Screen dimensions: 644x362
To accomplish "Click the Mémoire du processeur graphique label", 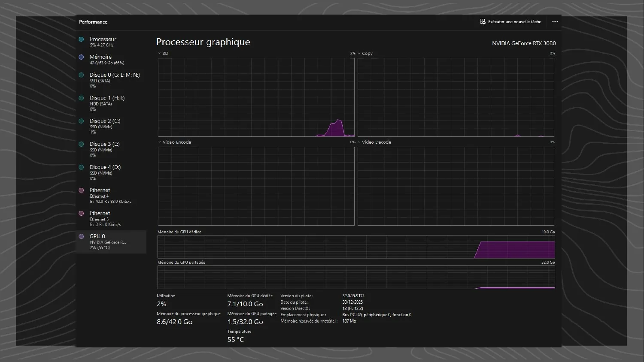I will pos(188,314).
